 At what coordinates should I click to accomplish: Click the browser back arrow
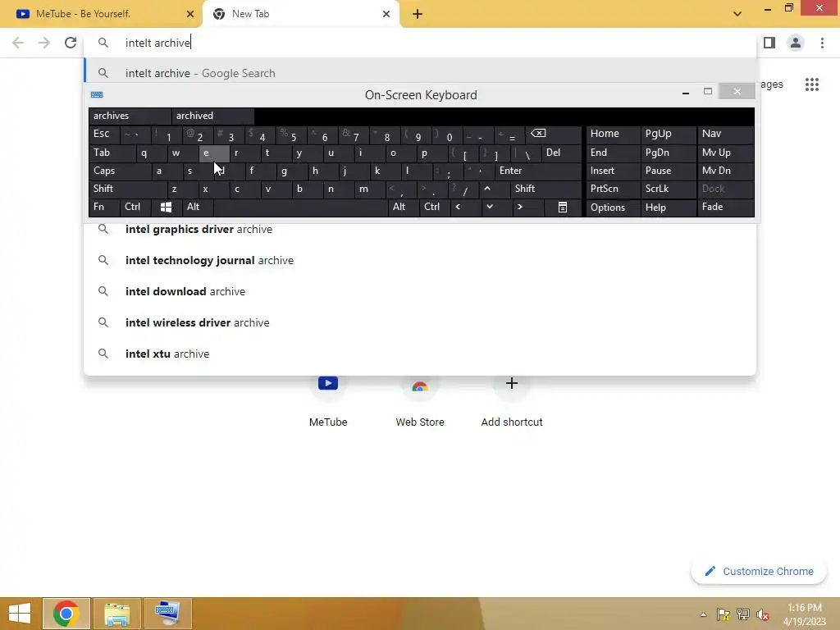pyautogui.click(x=18, y=43)
